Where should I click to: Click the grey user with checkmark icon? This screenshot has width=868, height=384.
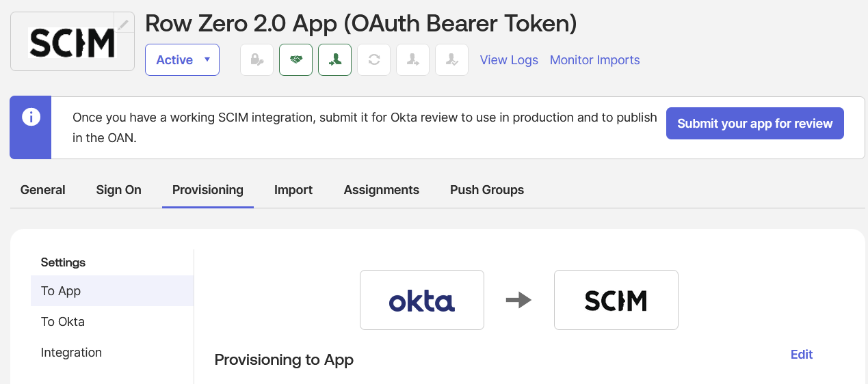pyautogui.click(x=452, y=60)
